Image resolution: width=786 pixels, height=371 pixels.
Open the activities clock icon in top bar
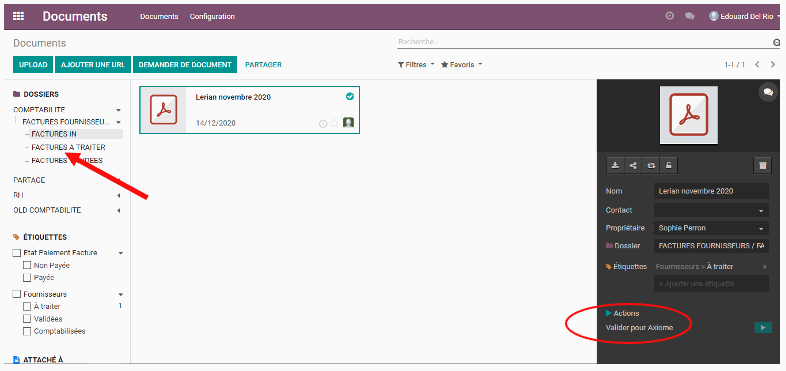pyautogui.click(x=669, y=16)
